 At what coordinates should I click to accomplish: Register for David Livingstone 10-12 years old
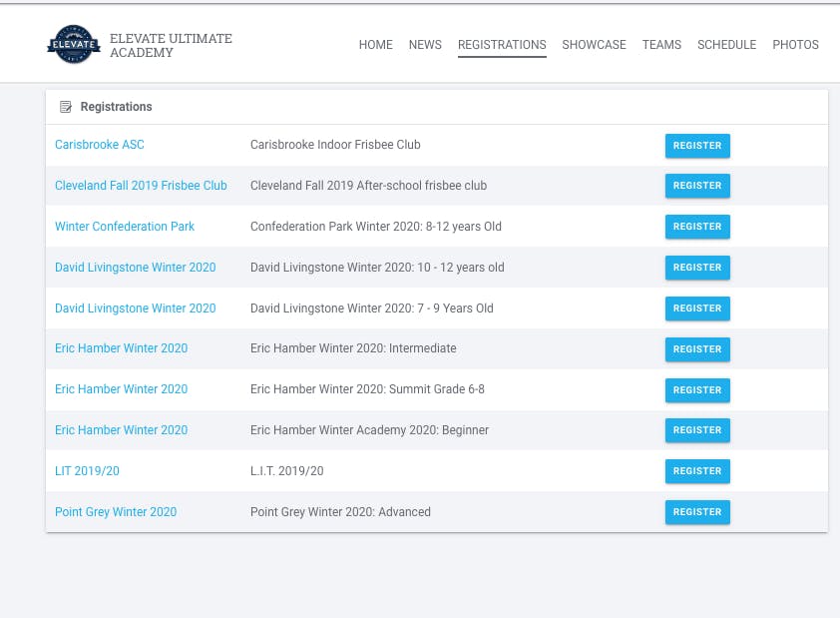point(697,268)
